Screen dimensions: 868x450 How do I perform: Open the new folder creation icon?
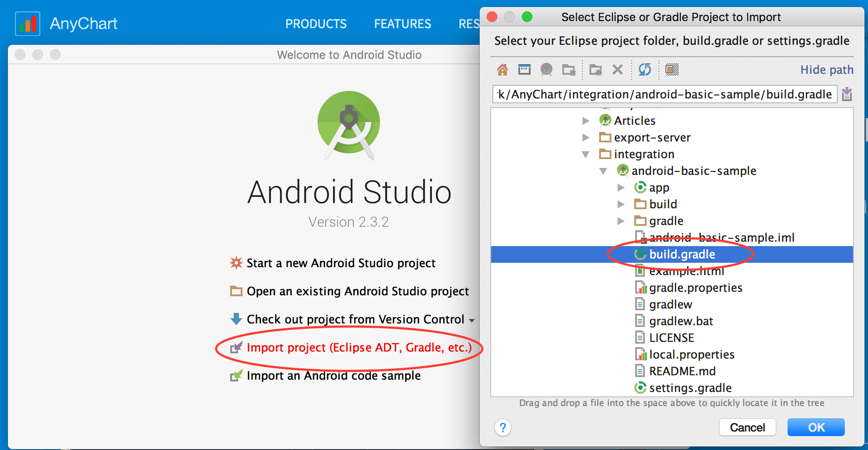[595, 69]
